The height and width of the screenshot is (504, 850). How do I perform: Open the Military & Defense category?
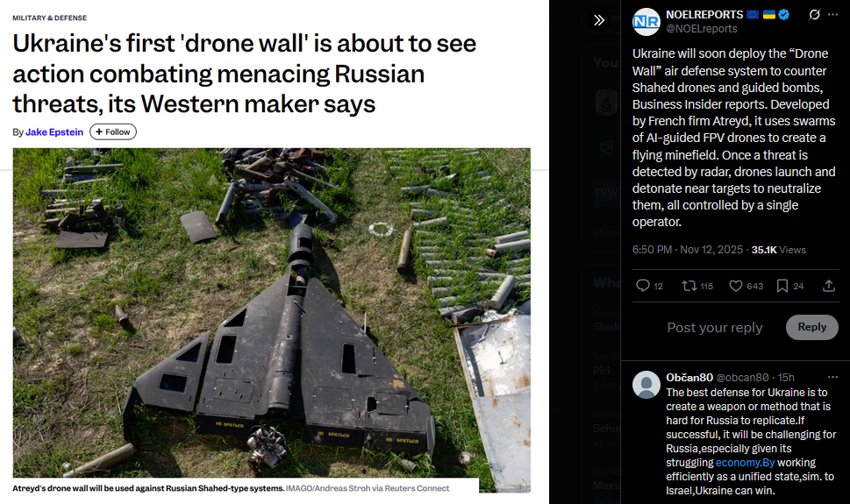coord(49,18)
